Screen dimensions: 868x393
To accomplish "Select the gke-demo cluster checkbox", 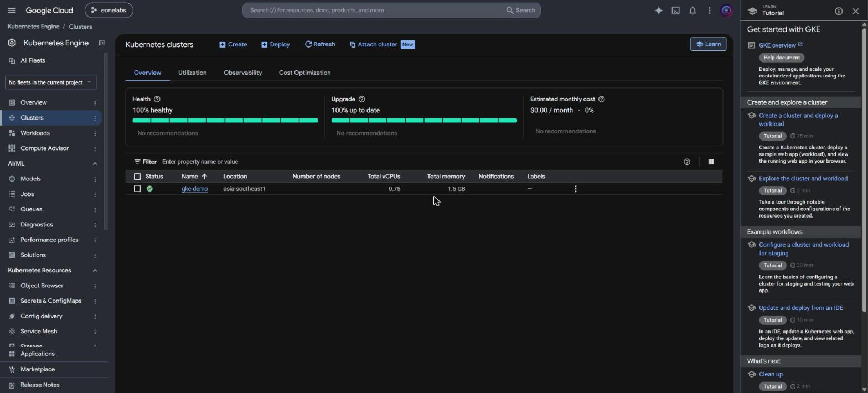I will 137,189.
